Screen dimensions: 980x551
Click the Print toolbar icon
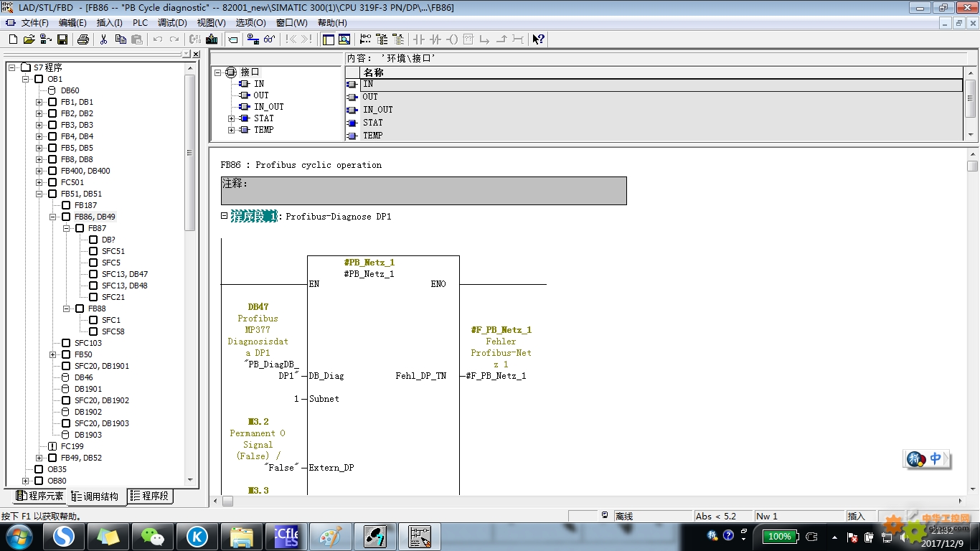point(83,39)
